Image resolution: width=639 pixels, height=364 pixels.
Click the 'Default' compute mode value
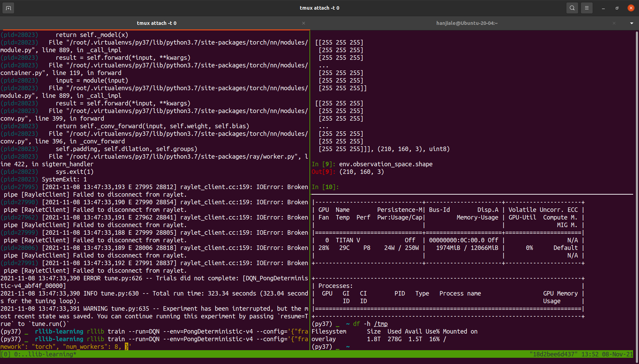coord(566,248)
